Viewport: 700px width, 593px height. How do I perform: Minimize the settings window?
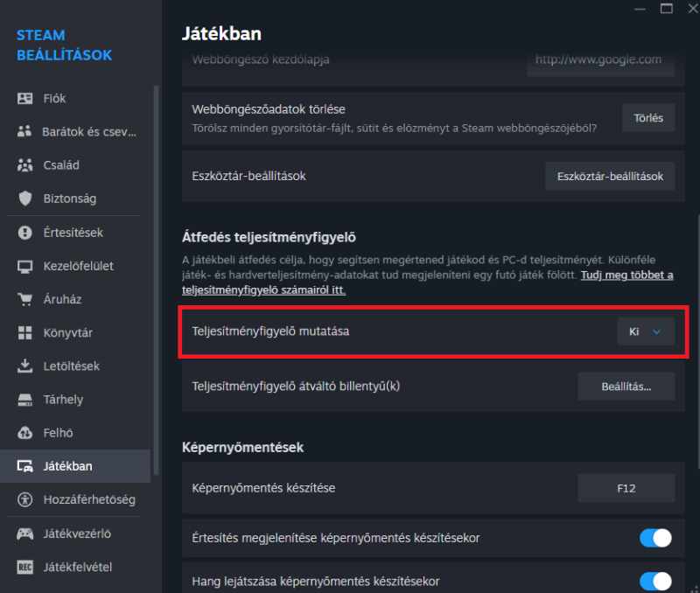pos(640,9)
